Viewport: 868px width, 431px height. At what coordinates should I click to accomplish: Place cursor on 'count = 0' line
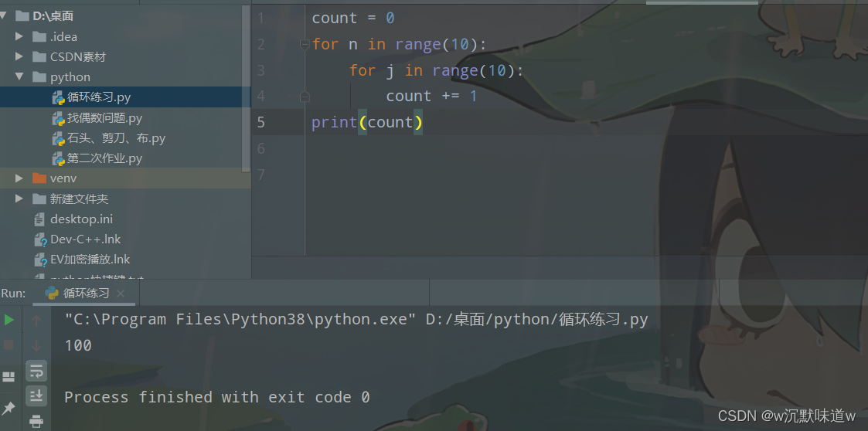click(353, 19)
